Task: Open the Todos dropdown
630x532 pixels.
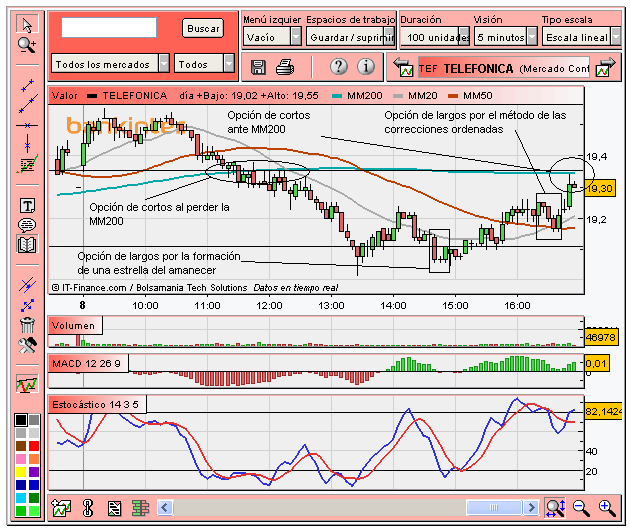Action: pyautogui.click(x=204, y=63)
